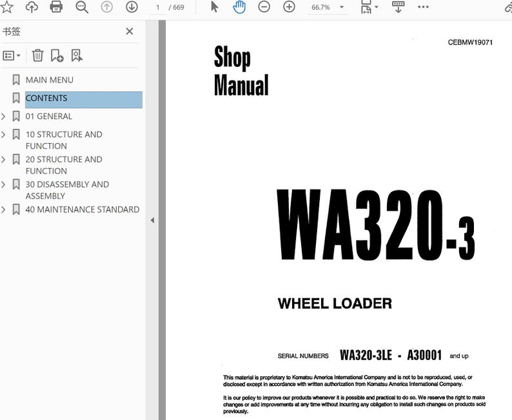Click the large WA320-3 model title

(376, 225)
